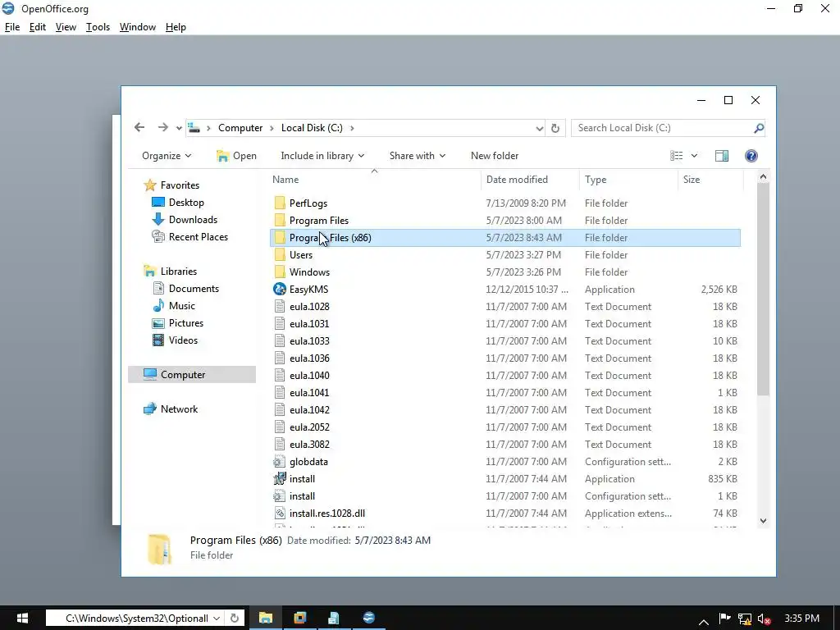Select the eula.1033 text file
Image resolution: width=840 pixels, height=630 pixels.
(x=505, y=340)
